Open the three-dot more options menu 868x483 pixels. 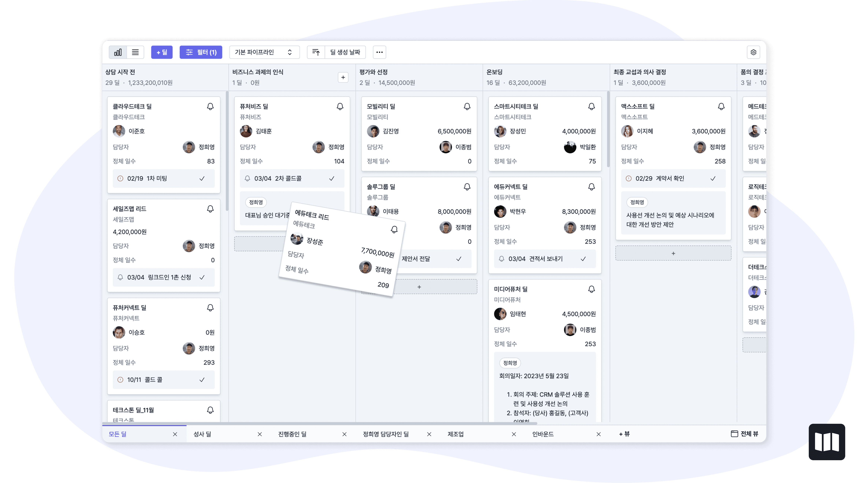(379, 52)
